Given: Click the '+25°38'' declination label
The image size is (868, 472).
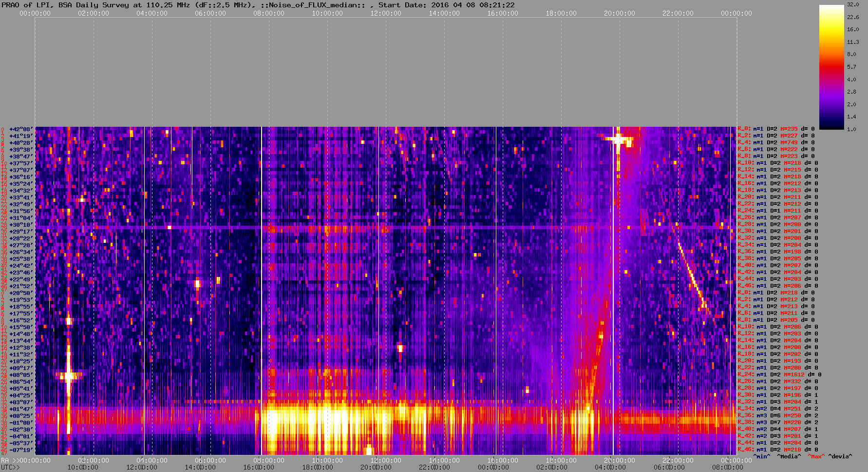Looking at the screenshot, I should (x=21, y=259).
